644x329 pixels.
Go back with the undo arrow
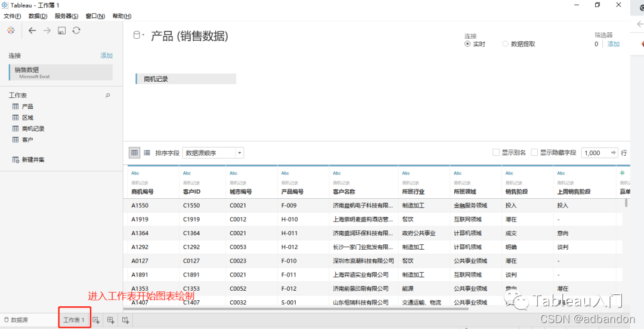tap(32, 30)
